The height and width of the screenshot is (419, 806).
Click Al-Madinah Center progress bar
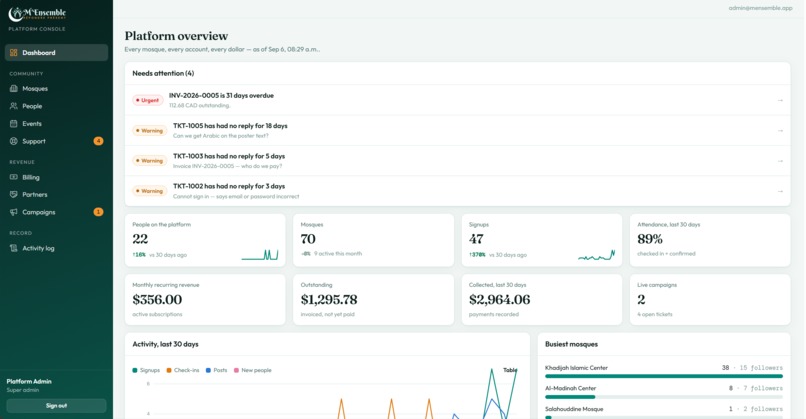(x=664, y=397)
